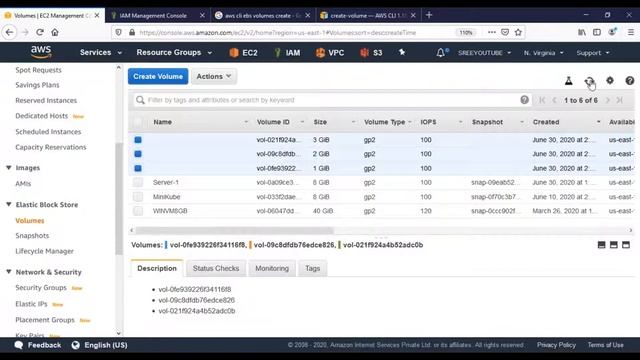
Task: Go to first page of volumes
Action: (542, 100)
